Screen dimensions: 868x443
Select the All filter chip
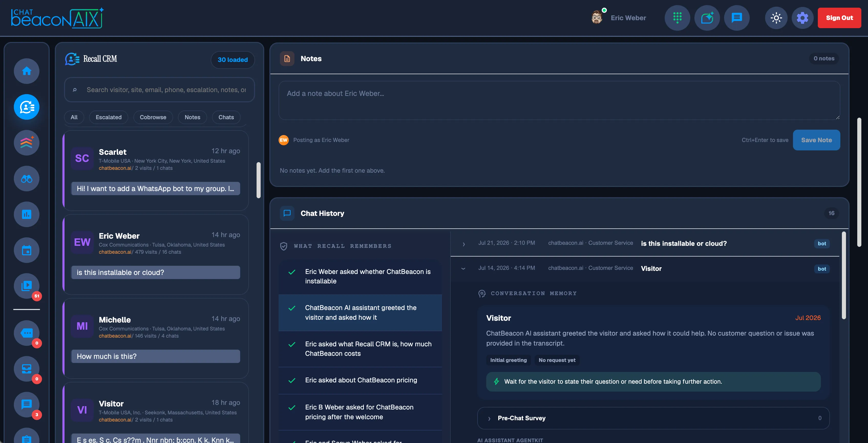coord(74,117)
